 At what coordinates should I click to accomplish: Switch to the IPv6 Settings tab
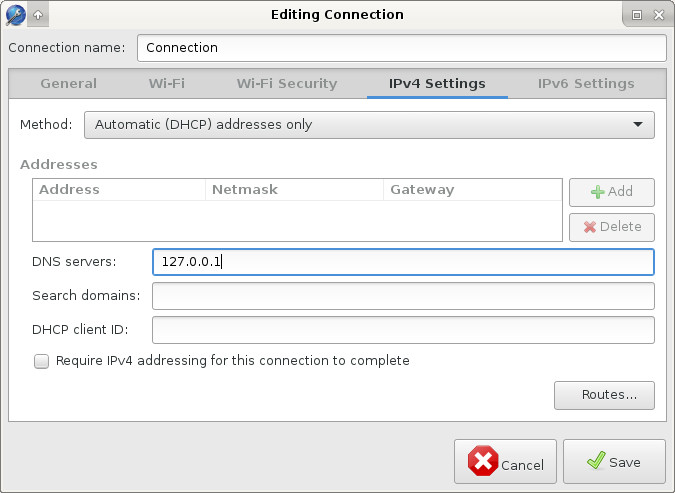click(586, 84)
